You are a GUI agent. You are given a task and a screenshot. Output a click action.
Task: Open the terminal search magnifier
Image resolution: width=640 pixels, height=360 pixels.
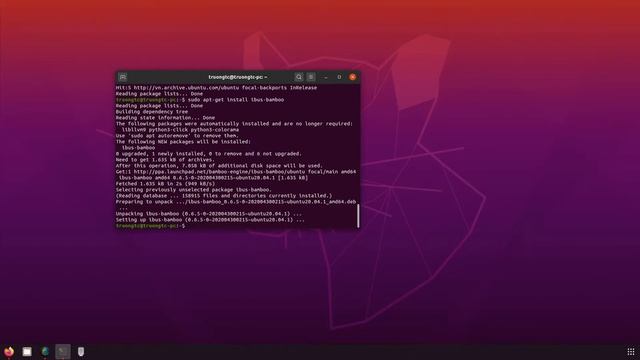tap(299, 77)
